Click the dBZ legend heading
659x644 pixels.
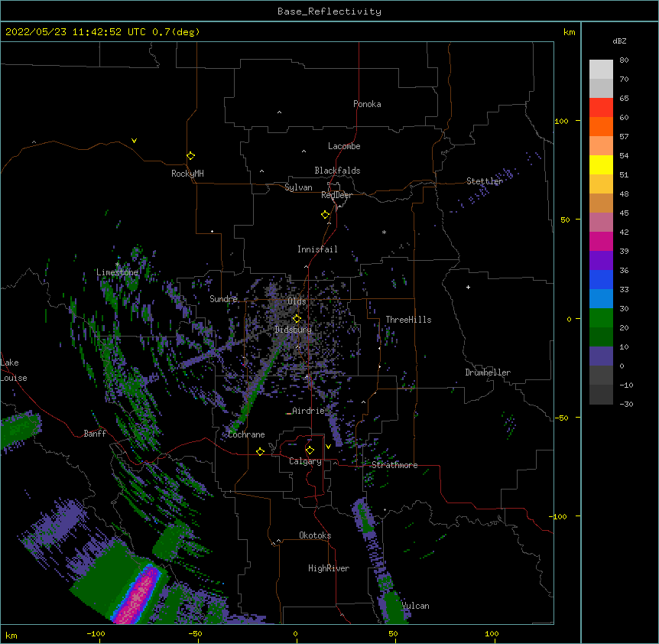619,41
